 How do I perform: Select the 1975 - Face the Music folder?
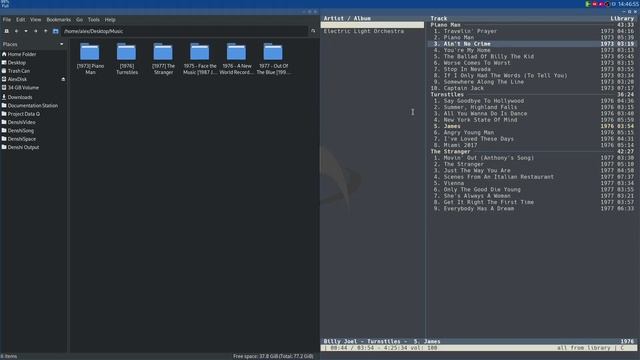(200, 58)
